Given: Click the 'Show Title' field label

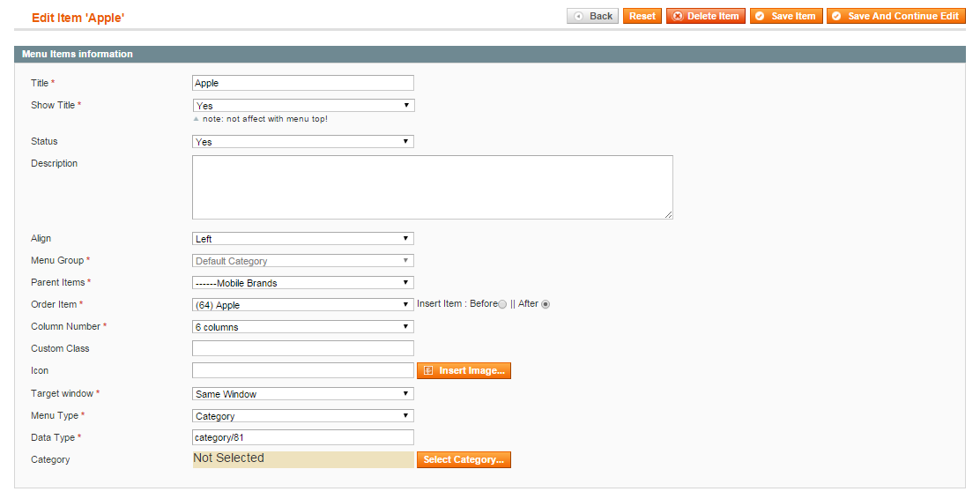Looking at the screenshot, I should tap(53, 105).
